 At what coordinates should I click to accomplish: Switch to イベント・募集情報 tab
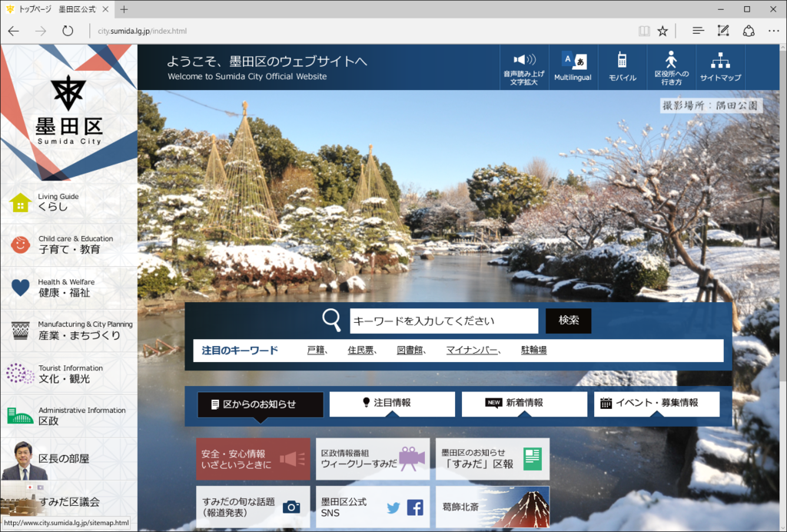(x=656, y=404)
